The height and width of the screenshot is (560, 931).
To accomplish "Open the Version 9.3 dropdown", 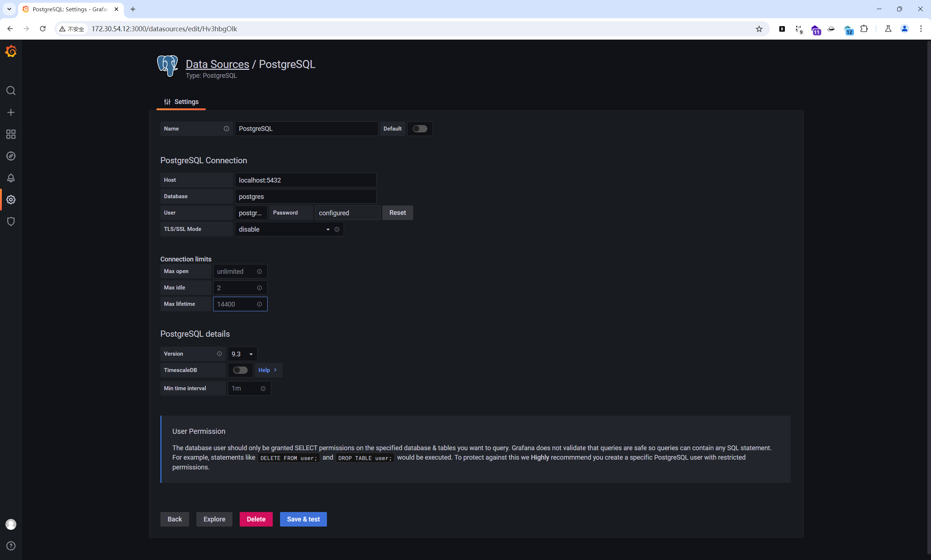I will [242, 354].
